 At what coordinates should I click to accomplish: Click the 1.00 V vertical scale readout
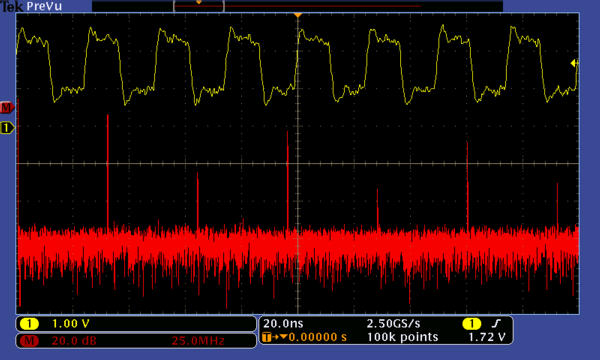coord(70,324)
